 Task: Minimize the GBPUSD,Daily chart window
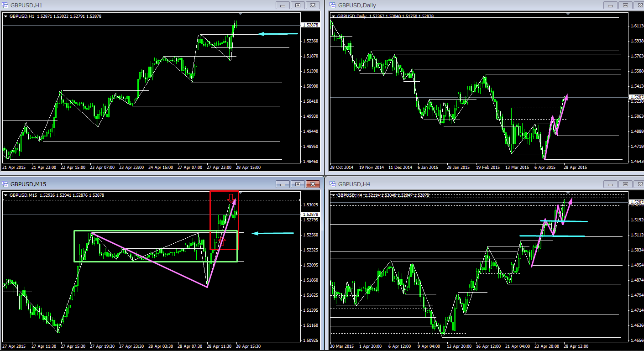(x=610, y=5)
